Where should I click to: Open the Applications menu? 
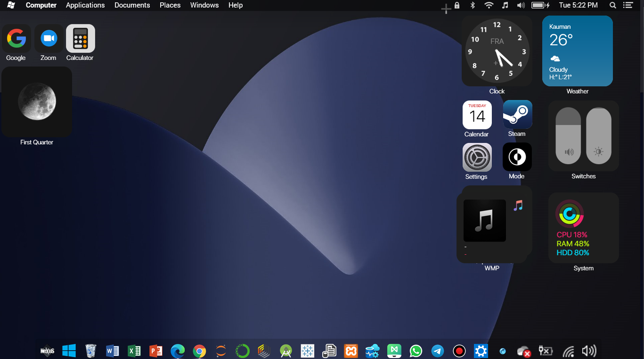pyautogui.click(x=85, y=5)
